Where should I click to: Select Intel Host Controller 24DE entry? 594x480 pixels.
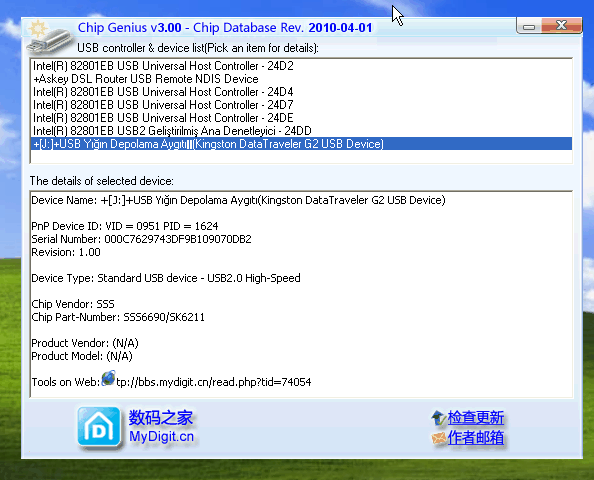tap(301, 118)
